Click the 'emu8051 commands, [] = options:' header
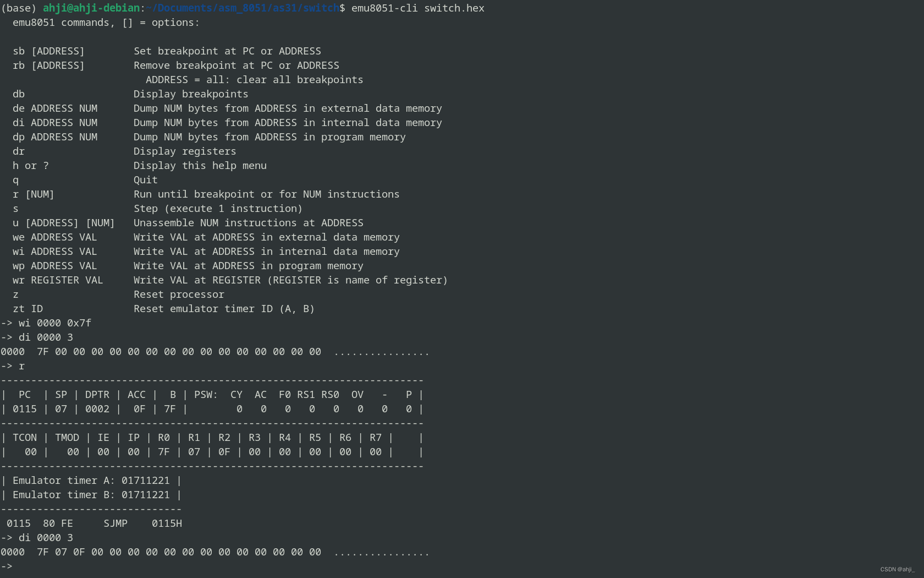This screenshot has width=924, height=578. (x=106, y=23)
